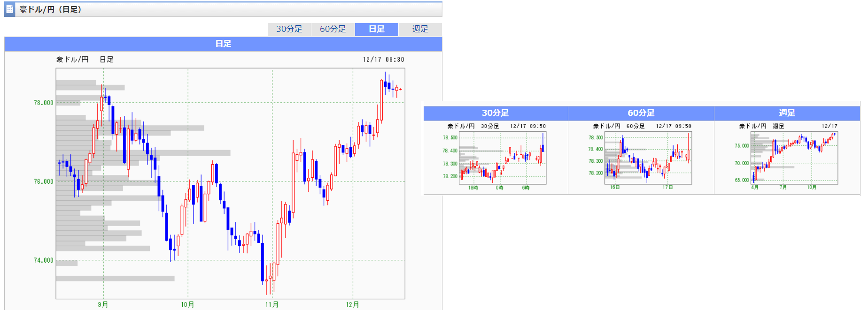Screen dimensions: 868x310
Task: Click the 30分足 thumbnail header
Action: [x=496, y=113]
